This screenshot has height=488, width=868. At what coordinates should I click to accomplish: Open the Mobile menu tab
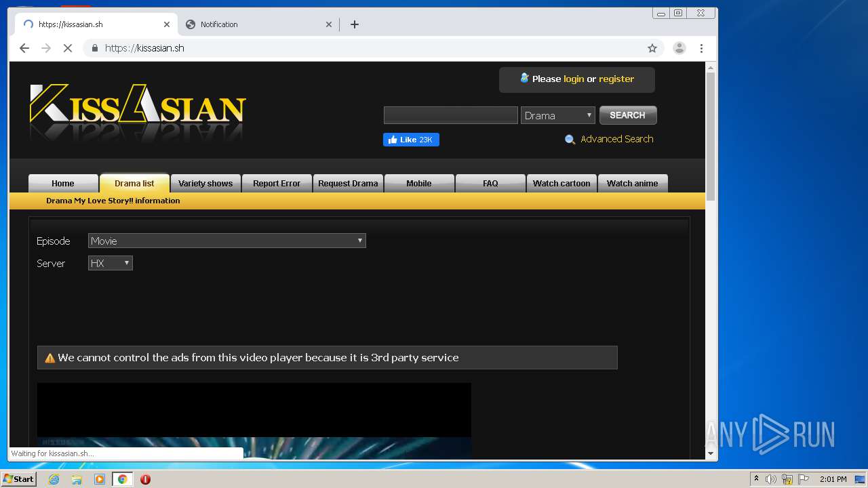pyautogui.click(x=419, y=184)
